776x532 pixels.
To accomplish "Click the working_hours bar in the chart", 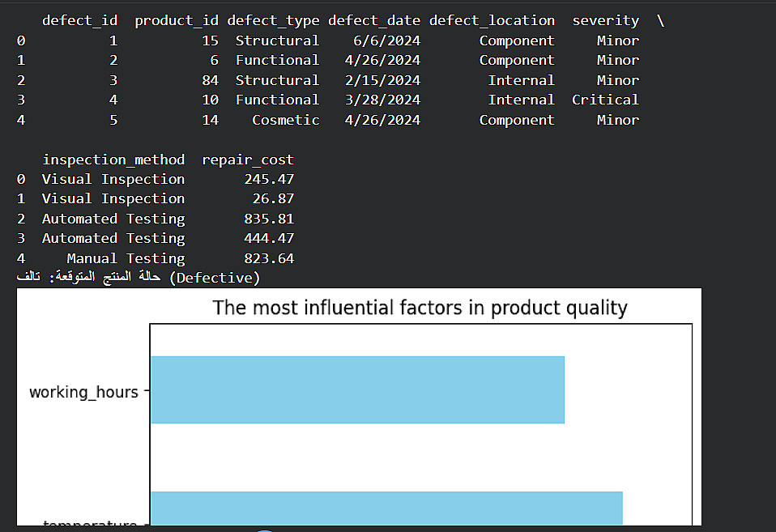I will [356, 389].
